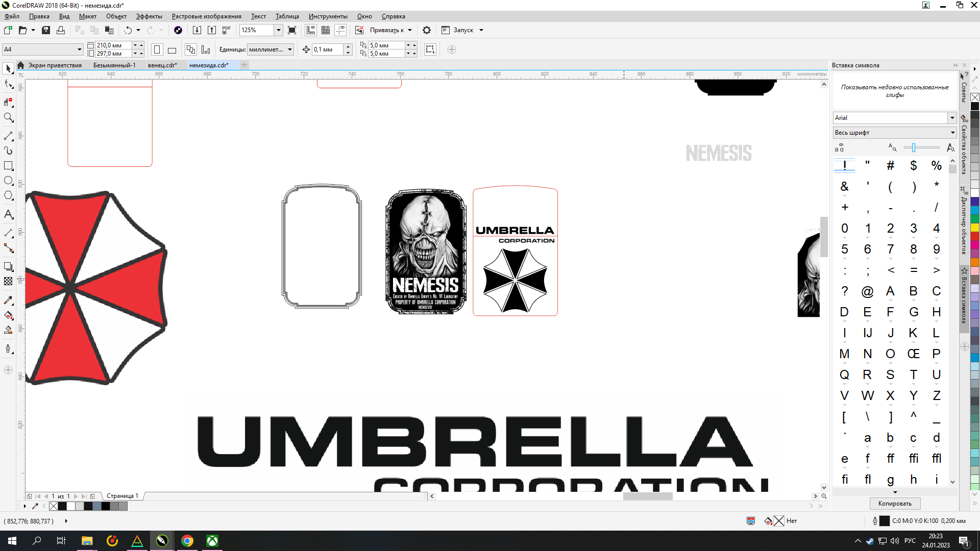This screenshot has height=551, width=980.
Task: Select the Rectangle tool
Action: pyautogui.click(x=8, y=166)
